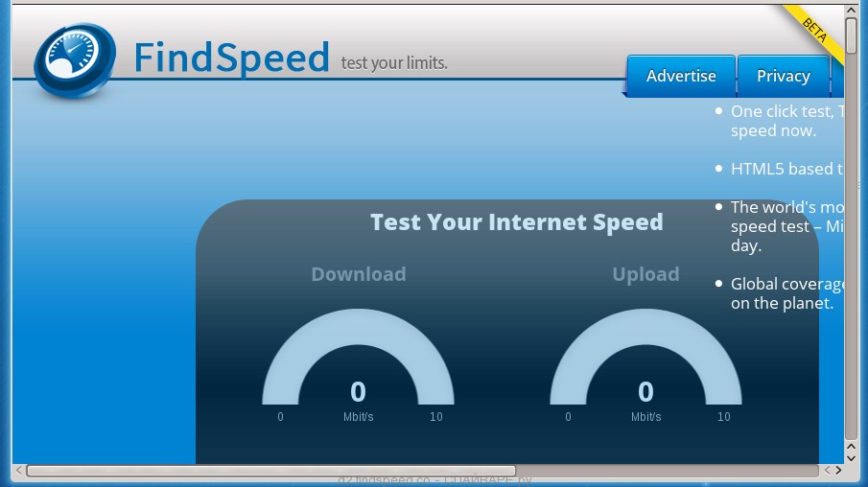This screenshot has height=487, width=868.
Task: Click the vertical scrollbar up arrow
Action: tap(852, 10)
